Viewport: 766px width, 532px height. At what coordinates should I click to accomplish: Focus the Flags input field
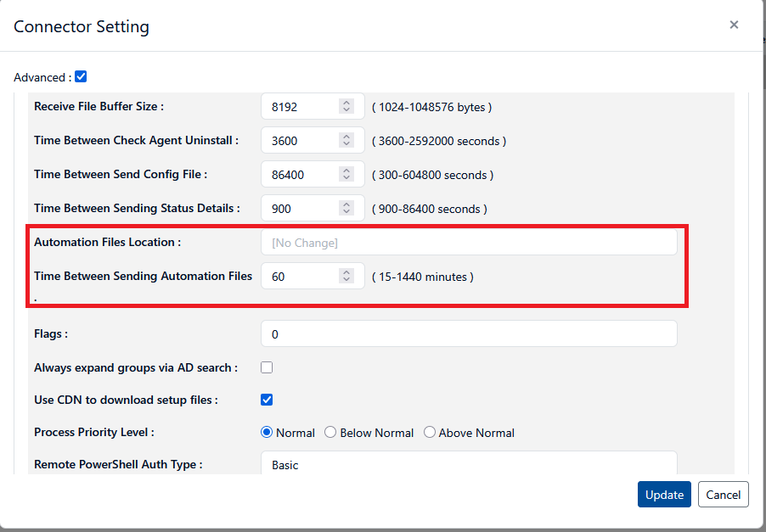pos(469,334)
